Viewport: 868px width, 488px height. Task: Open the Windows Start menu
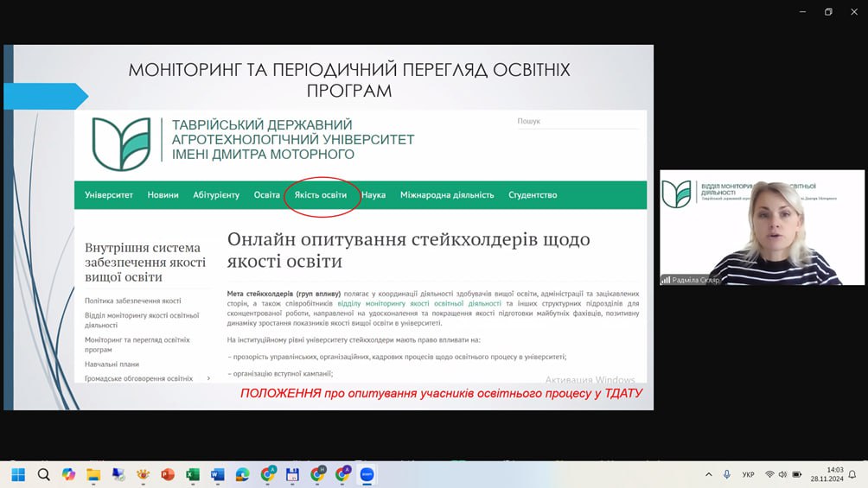18,474
